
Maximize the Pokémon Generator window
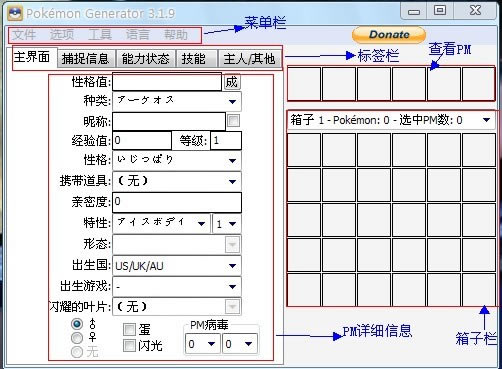point(440,11)
